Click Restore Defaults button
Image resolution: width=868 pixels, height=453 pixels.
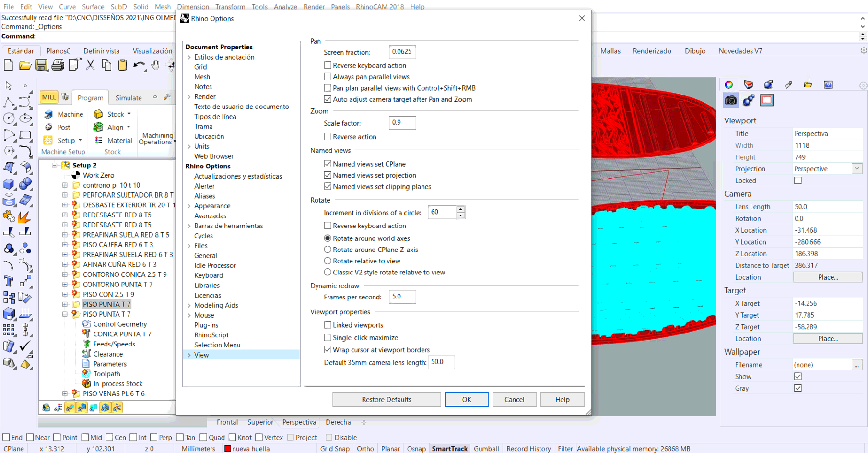tap(387, 399)
